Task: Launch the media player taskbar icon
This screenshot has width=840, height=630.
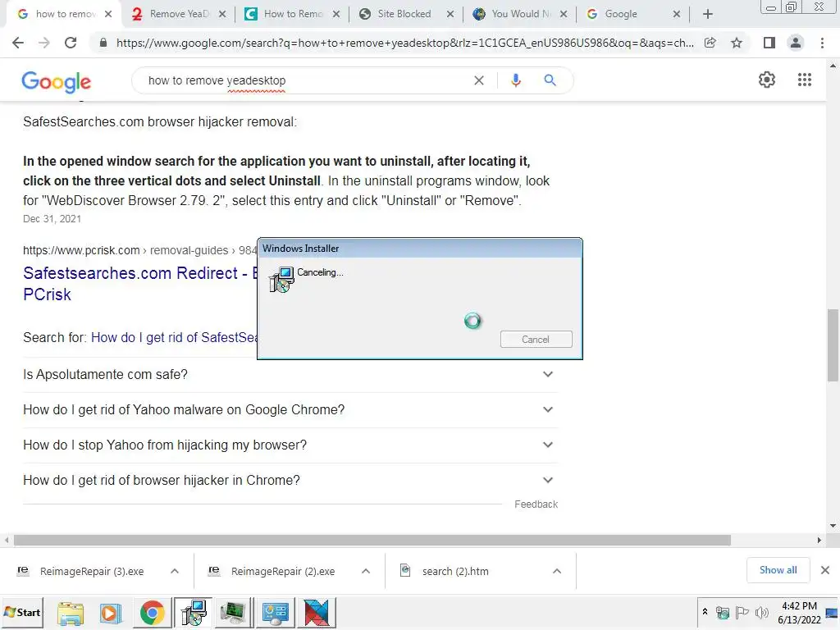Action: point(111,613)
